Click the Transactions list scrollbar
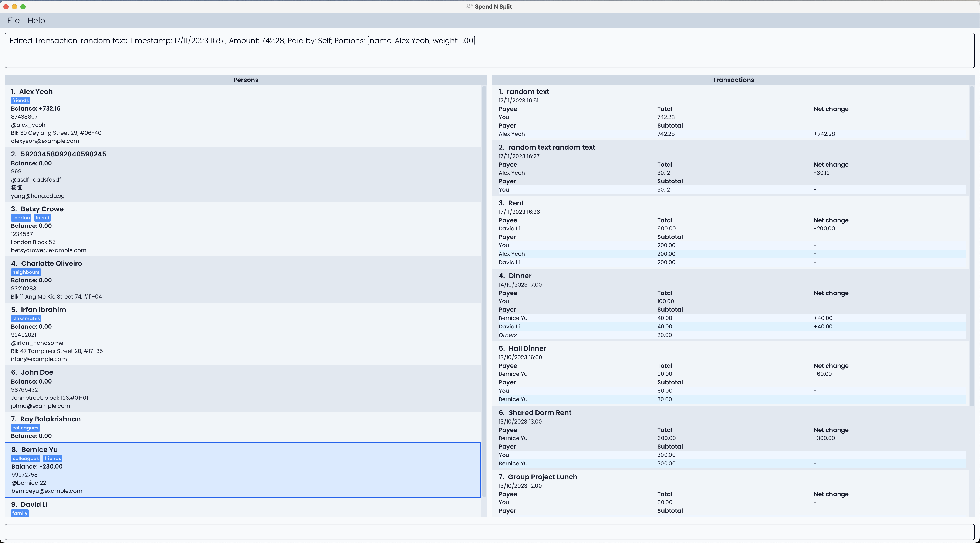Image resolution: width=980 pixels, height=543 pixels. [x=972, y=245]
